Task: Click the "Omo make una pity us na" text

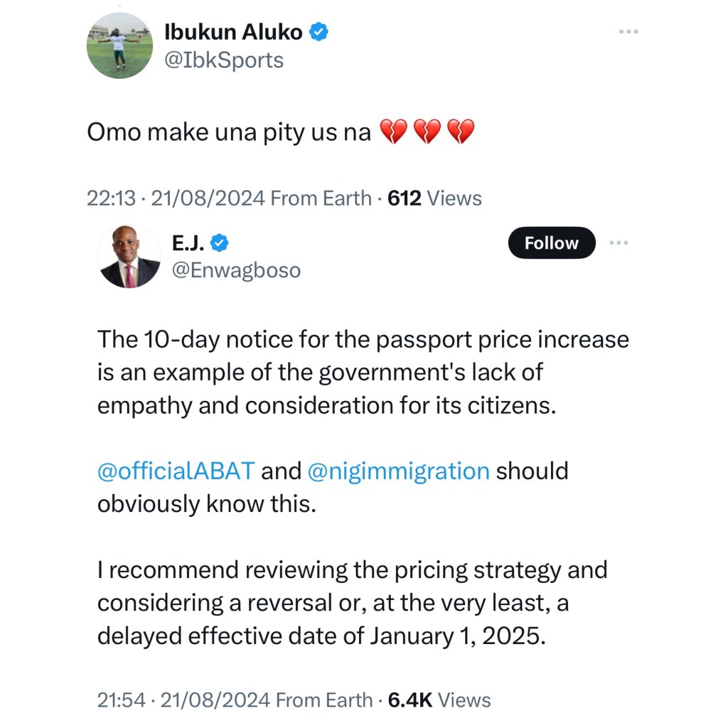Action: [x=229, y=133]
